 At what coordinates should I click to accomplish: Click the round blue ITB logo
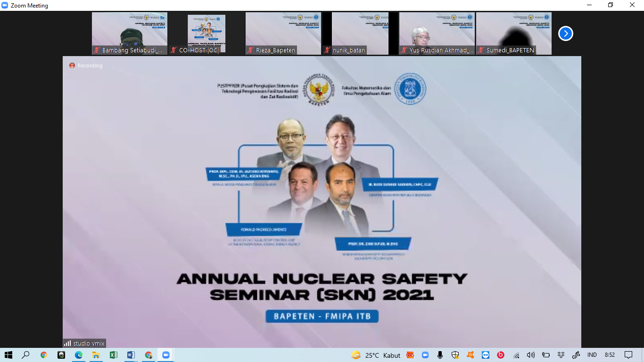(x=410, y=89)
